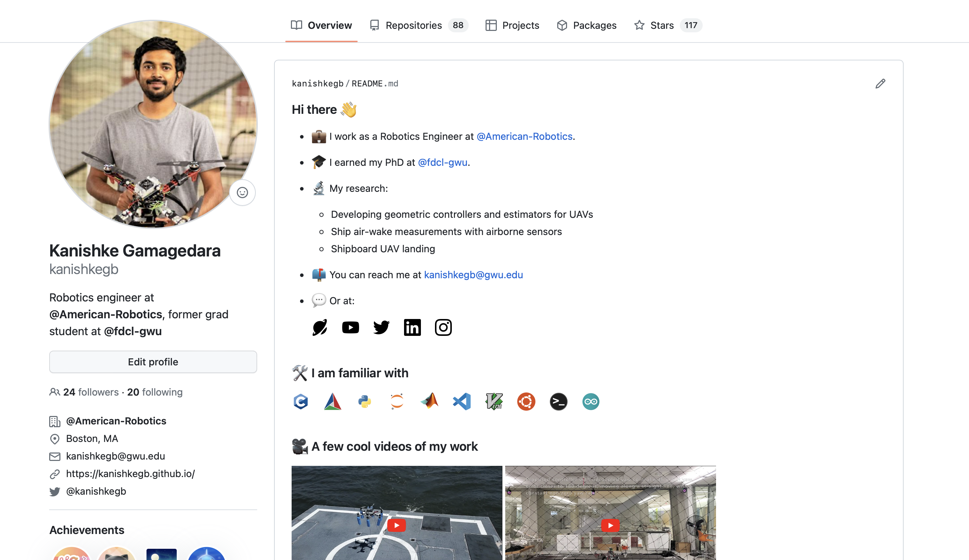Play the indoor yaw control video thumbnail
The height and width of the screenshot is (560, 969).
click(x=610, y=513)
